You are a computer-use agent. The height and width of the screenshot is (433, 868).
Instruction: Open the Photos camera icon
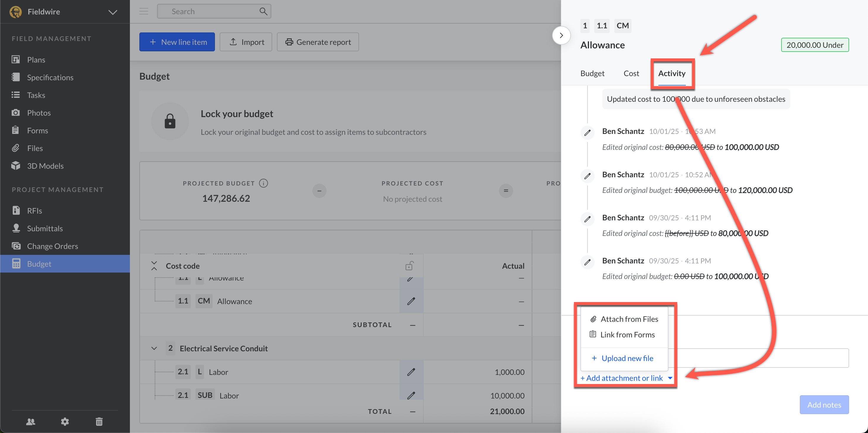pyautogui.click(x=15, y=112)
